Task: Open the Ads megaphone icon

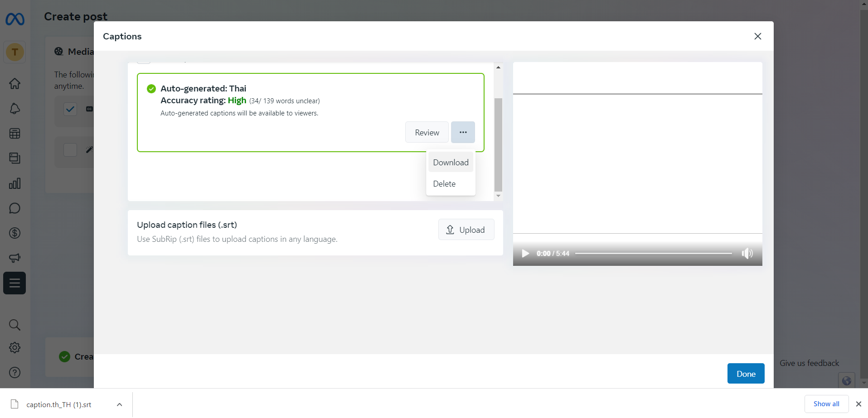Action: pos(15,258)
